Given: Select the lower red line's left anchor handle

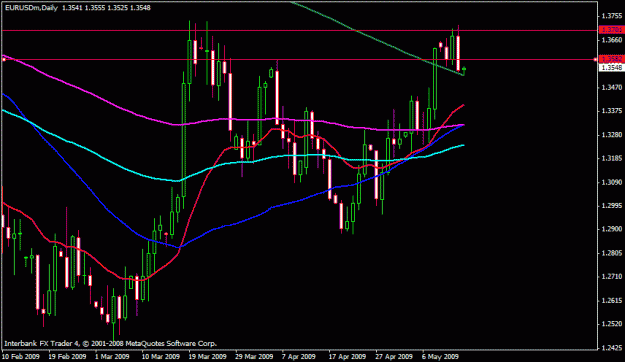Looking at the screenshot, I should [x=4, y=59].
